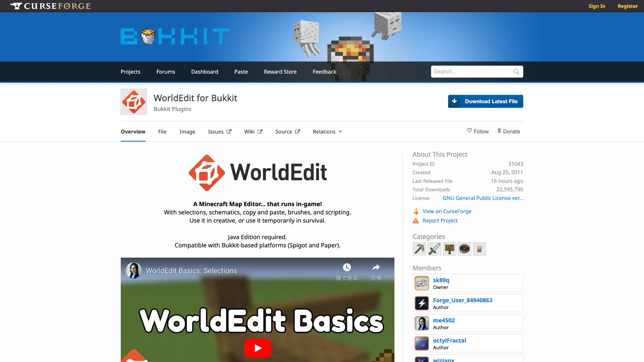Click Download Latest File button
The width and height of the screenshot is (644, 362).
[x=485, y=101]
